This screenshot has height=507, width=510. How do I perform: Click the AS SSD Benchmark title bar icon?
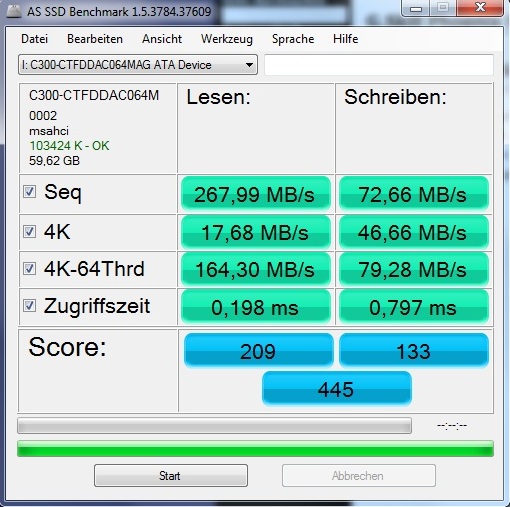point(13,11)
